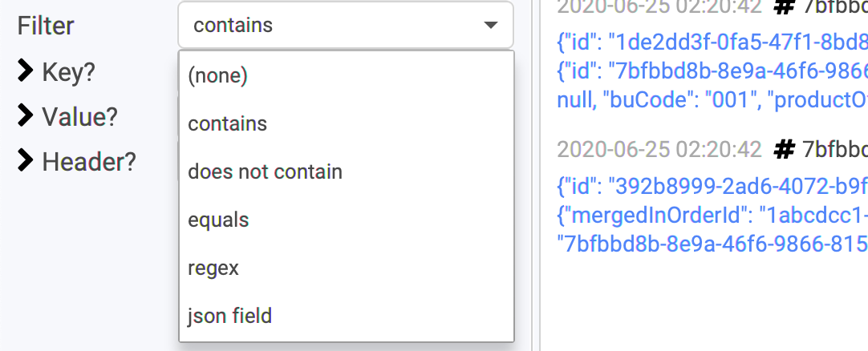Click the Key? label

tap(69, 72)
